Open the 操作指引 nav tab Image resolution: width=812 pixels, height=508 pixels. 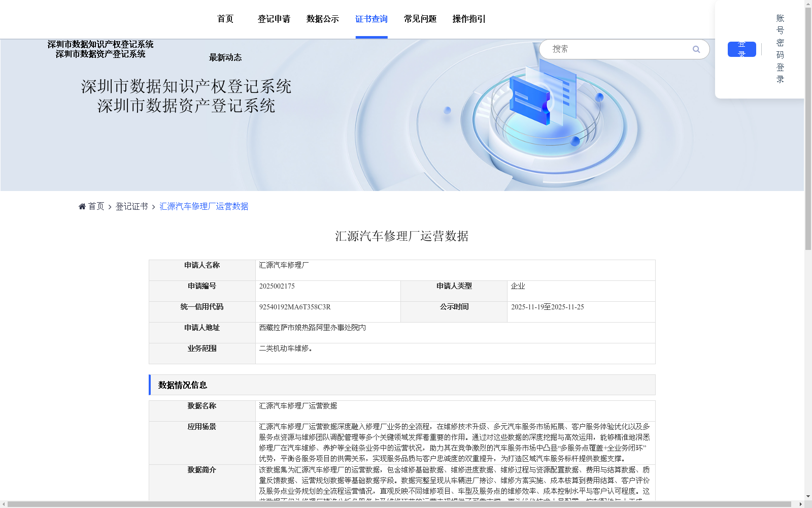point(469,19)
